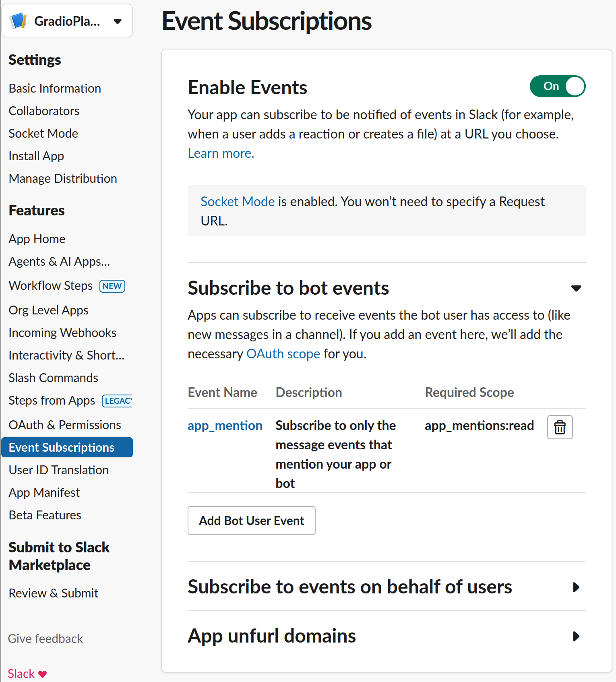Click the app_mention event name link
The image size is (616, 682).
(x=225, y=426)
